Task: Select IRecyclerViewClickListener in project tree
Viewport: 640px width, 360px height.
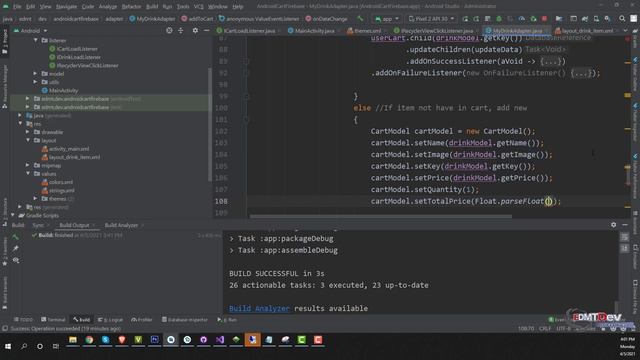Action: click(x=87, y=65)
